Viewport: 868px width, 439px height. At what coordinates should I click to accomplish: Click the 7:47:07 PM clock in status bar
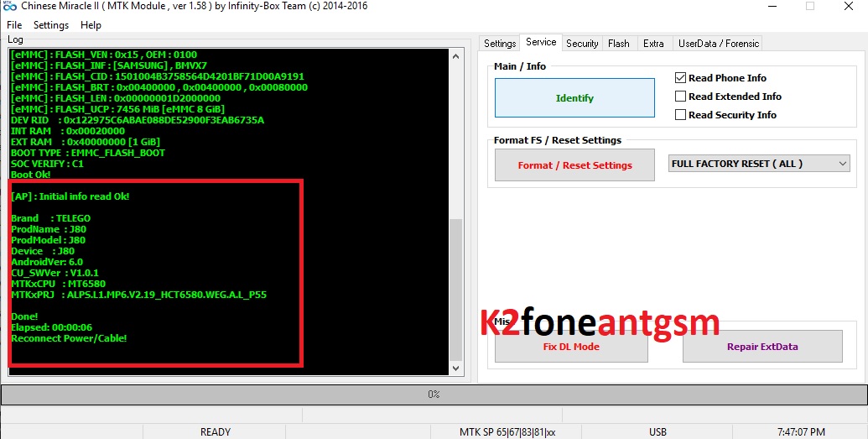pos(801,431)
